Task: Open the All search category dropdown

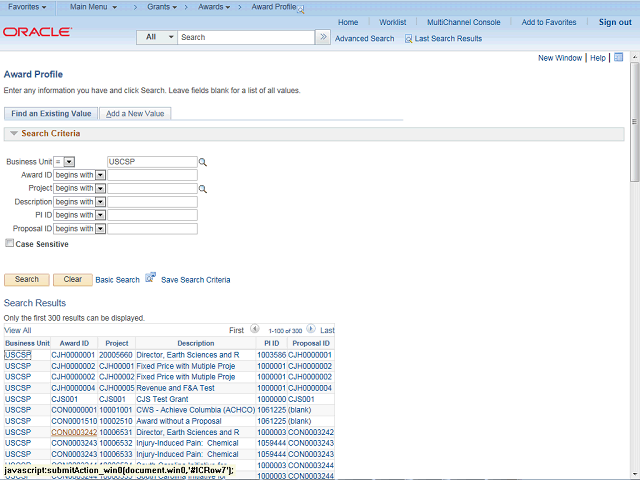Action: click(157, 37)
